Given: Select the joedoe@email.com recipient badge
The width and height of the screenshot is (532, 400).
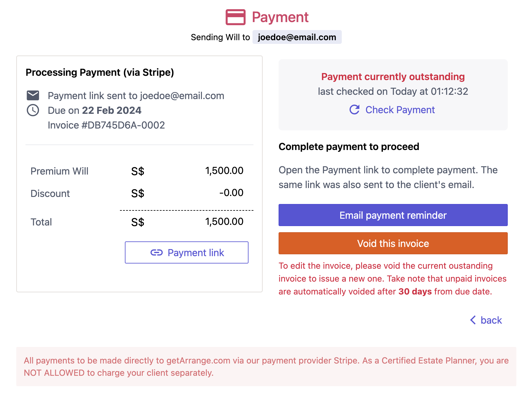Looking at the screenshot, I should click(297, 37).
